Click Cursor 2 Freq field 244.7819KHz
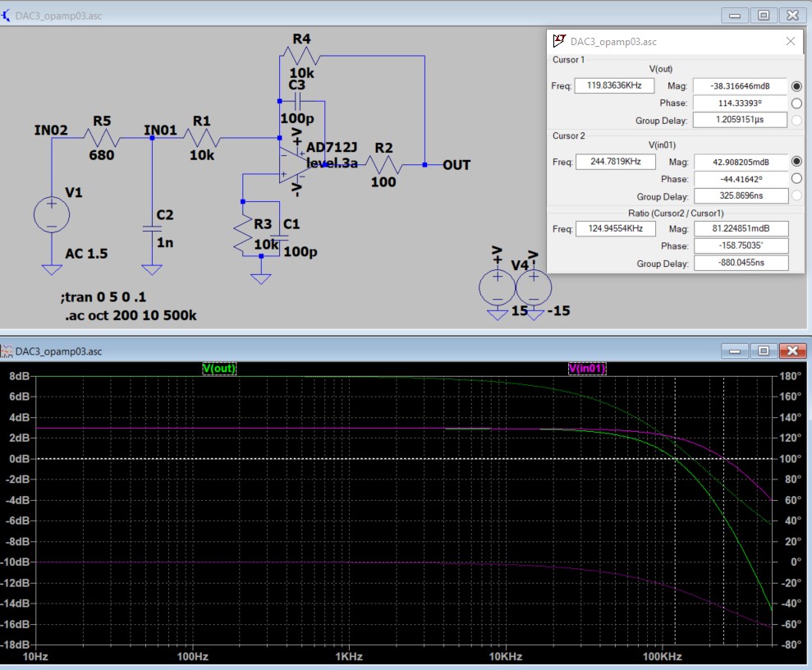812x670 pixels. pyautogui.click(x=615, y=162)
